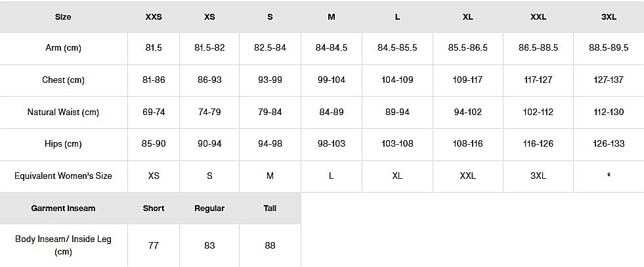Select the 3XL size column header
Viewport: 644px width, 267px height.
tap(609, 16)
